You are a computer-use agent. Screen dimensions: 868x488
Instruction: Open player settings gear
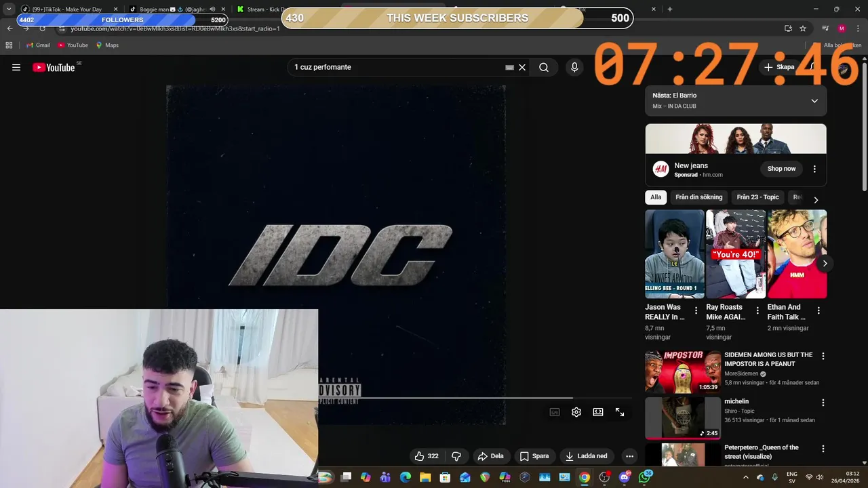[576, 412]
